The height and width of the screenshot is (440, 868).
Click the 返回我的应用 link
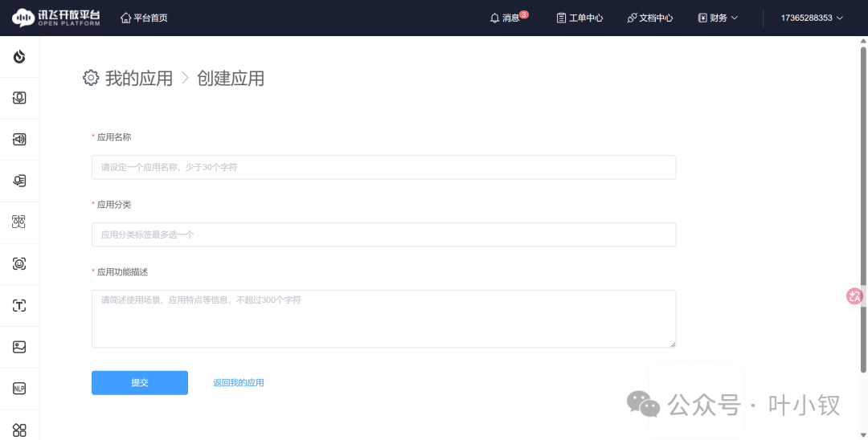(239, 382)
